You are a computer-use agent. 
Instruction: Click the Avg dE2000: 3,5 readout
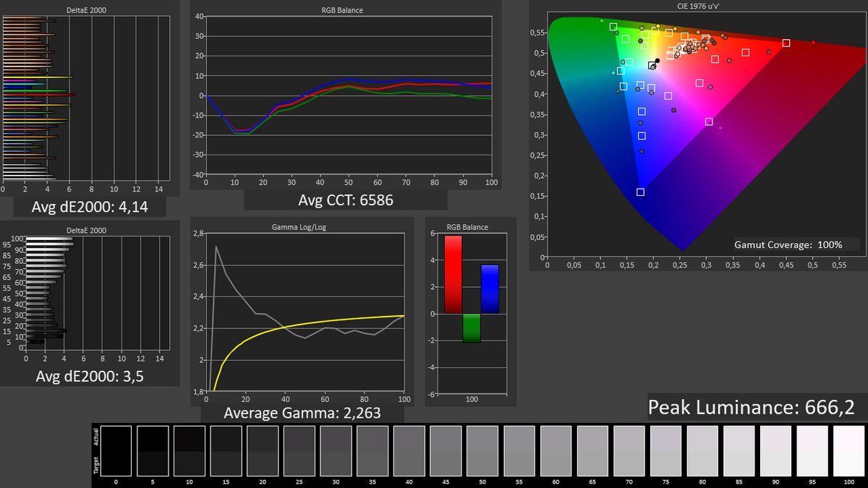tap(90, 376)
